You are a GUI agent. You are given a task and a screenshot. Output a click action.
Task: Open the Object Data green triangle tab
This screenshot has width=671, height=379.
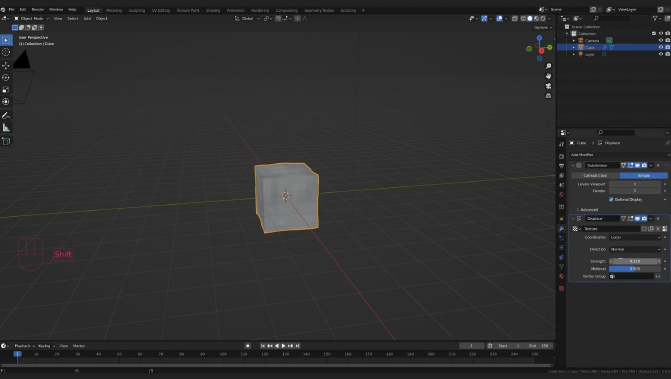tap(561, 266)
